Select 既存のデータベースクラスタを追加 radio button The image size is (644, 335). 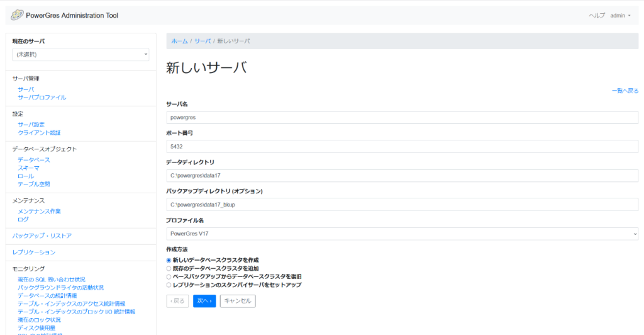click(169, 269)
